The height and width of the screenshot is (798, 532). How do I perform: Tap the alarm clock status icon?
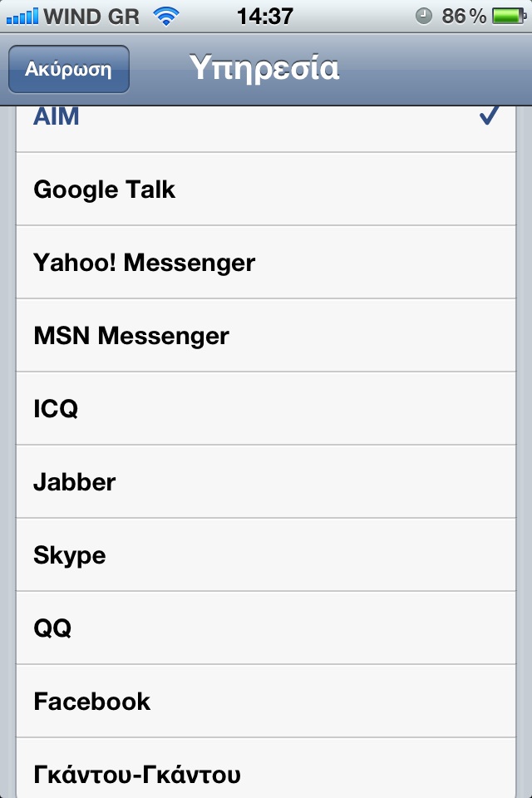pyautogui.click(x=424, y=17)
